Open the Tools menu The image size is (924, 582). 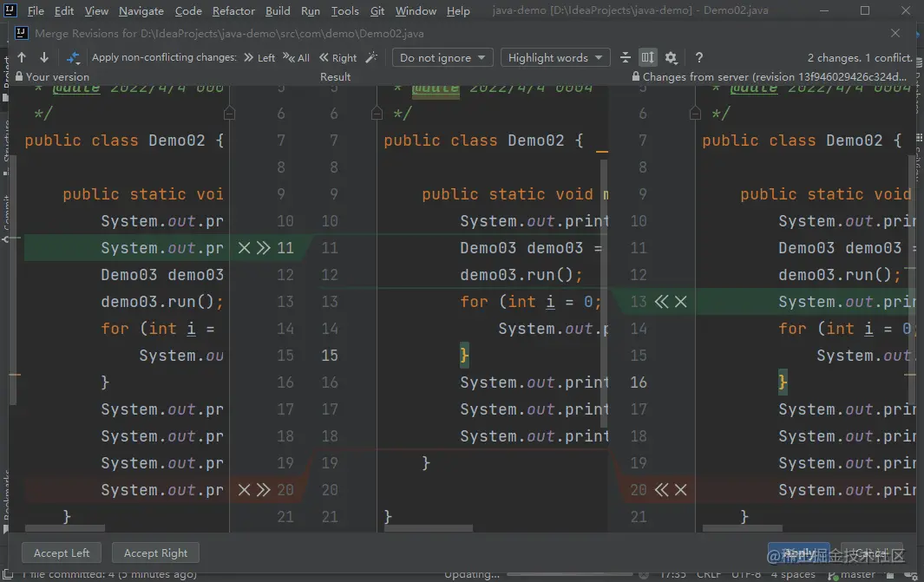tap(344, 10)
